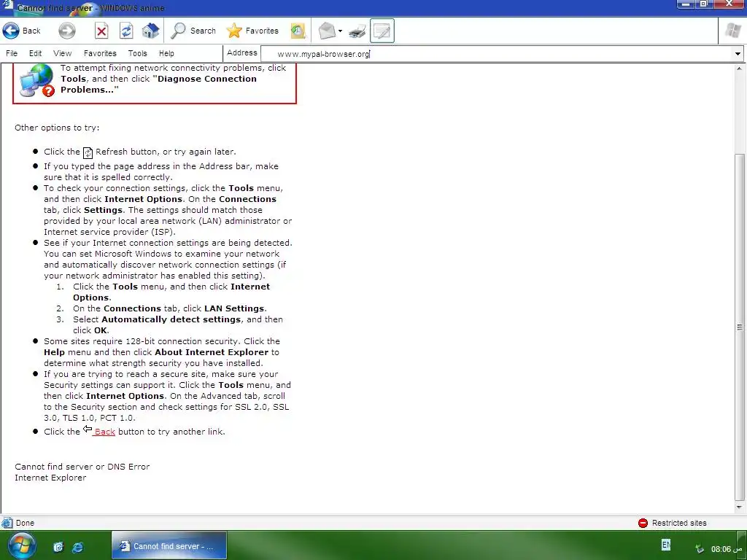Click the 'About Internet Explorer' bold text

212,352
